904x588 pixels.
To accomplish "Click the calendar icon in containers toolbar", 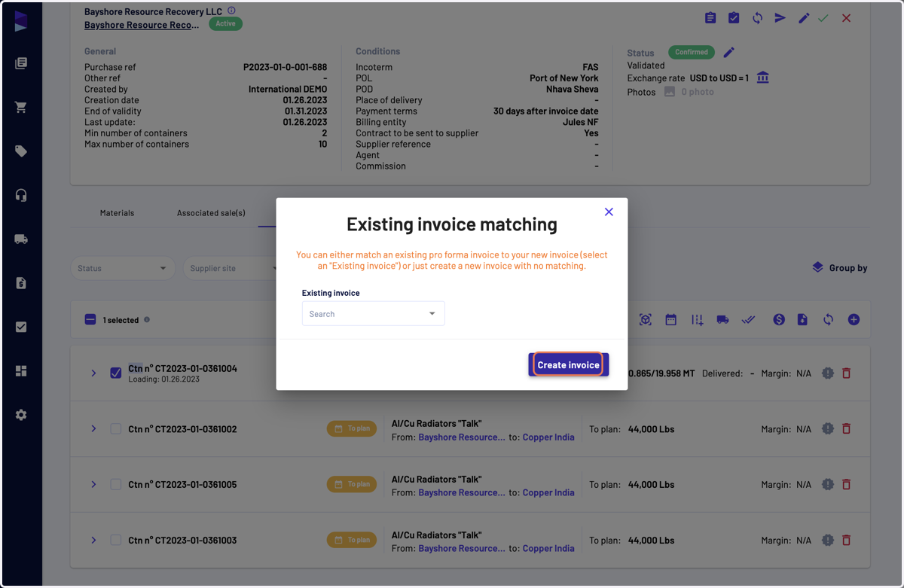I will pos(670,320).
